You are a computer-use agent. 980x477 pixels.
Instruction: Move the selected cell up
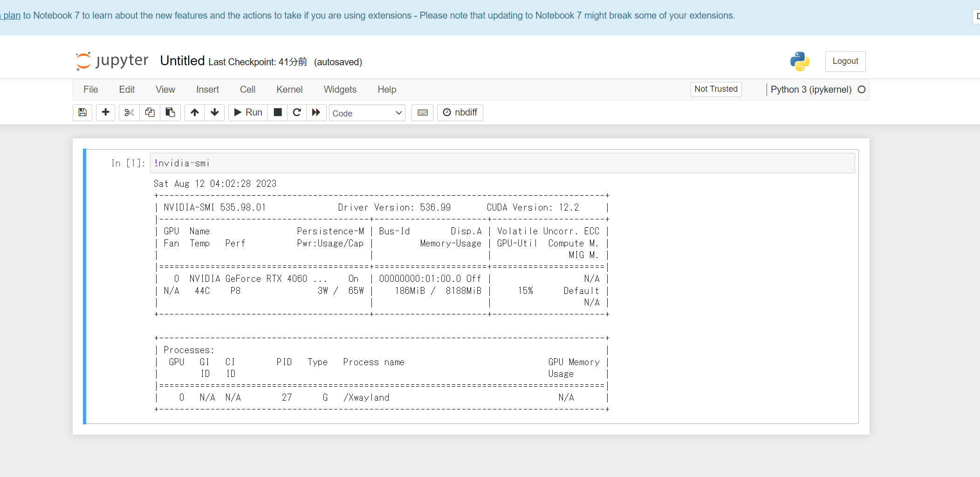coord(195,112)
